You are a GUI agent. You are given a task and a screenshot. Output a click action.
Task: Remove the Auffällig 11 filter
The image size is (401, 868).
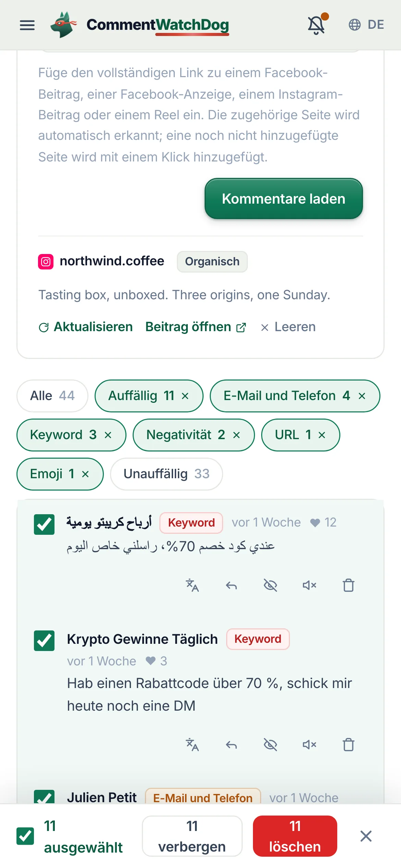(185, 396)
